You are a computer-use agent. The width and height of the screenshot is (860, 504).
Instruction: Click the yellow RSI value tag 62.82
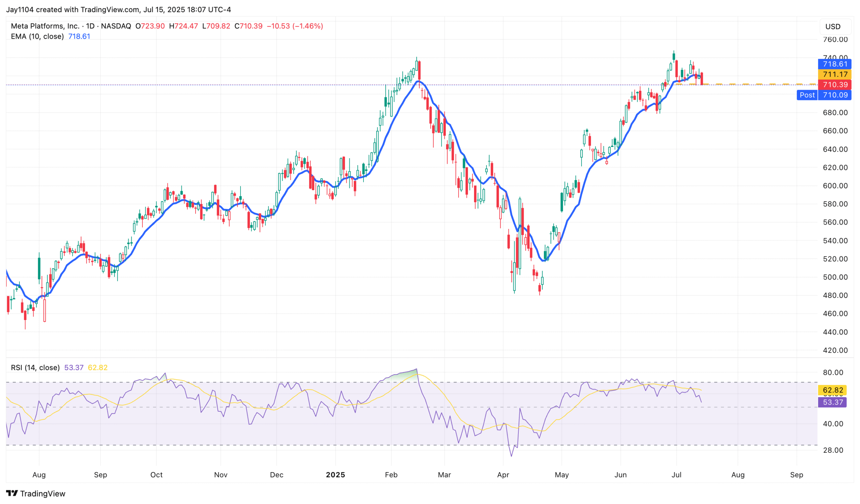[x=833, y=391]
